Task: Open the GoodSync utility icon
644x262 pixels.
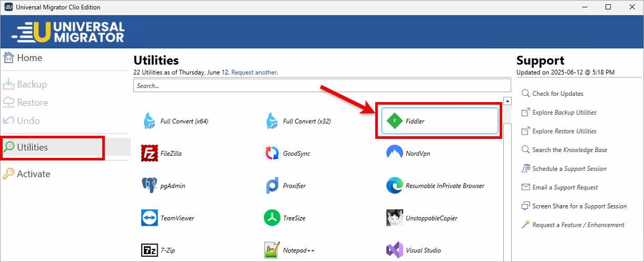Action: pyautogui.click(x=272, y=154)
